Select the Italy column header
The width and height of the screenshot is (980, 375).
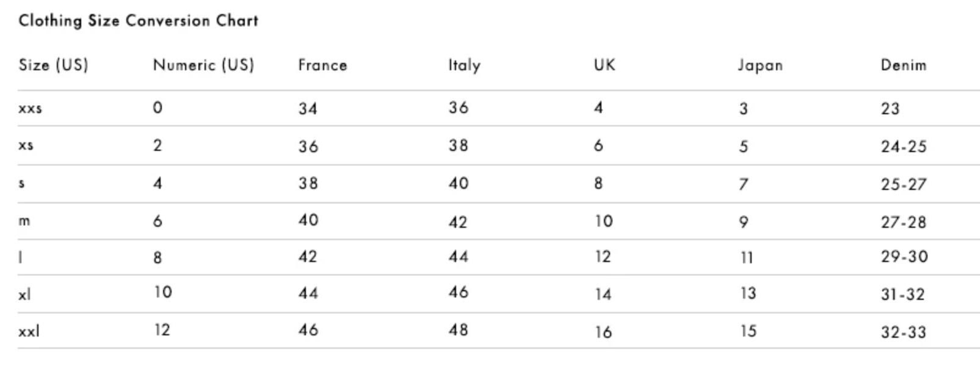[x=464, y=65]
